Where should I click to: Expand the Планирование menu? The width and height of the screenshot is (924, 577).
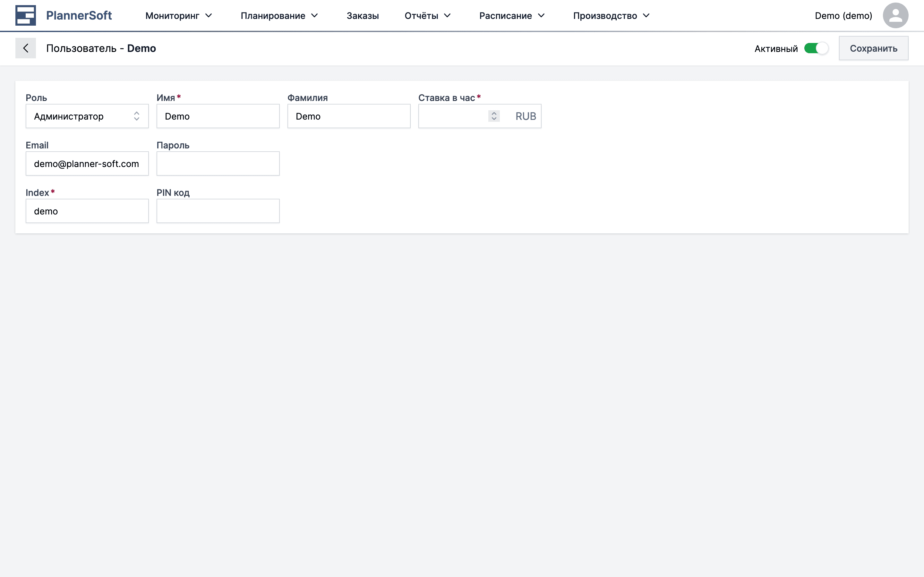279,16
